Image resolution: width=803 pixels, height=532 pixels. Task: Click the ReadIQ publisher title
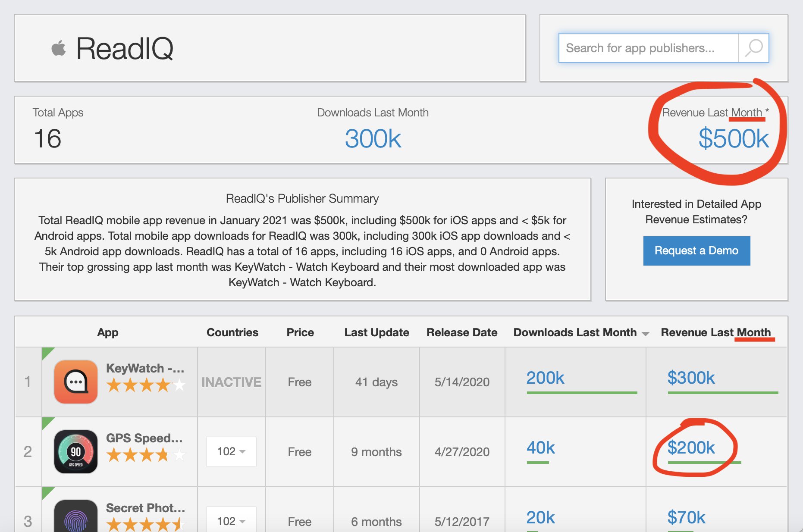tap(125, 48)
